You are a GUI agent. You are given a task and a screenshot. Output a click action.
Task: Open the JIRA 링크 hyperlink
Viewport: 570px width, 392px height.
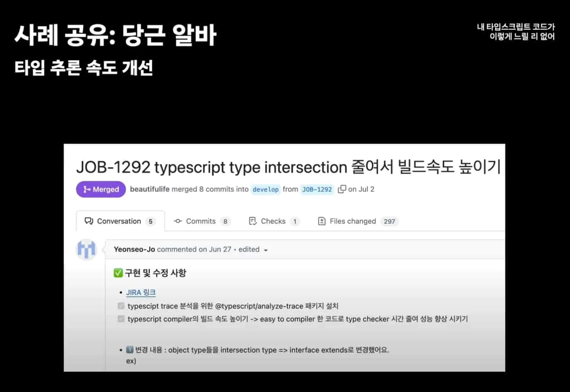pyautogui.click(x=141, y=292)
